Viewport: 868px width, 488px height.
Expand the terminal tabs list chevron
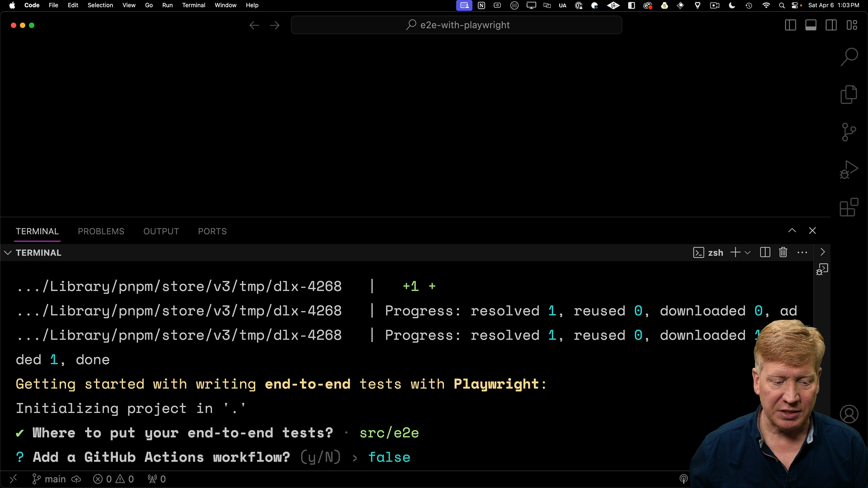pos(822,252)
